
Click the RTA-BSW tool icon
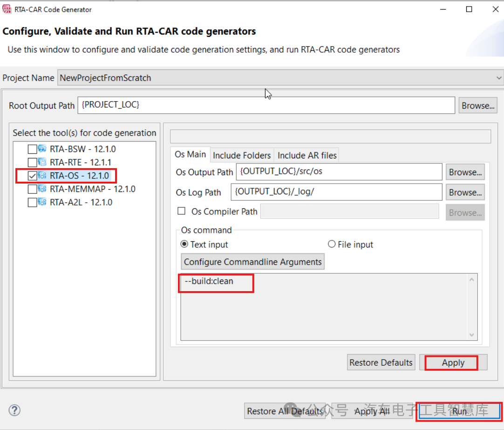(42, 149)
